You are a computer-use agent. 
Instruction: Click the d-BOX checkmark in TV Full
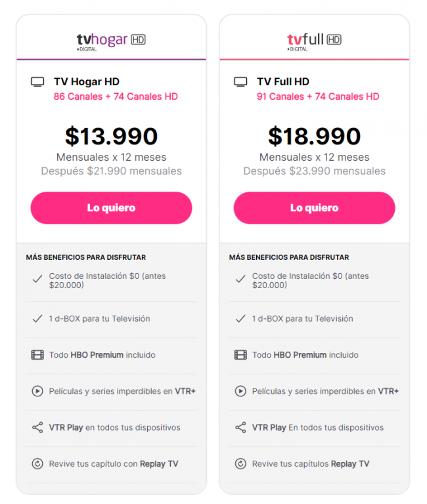240,318
